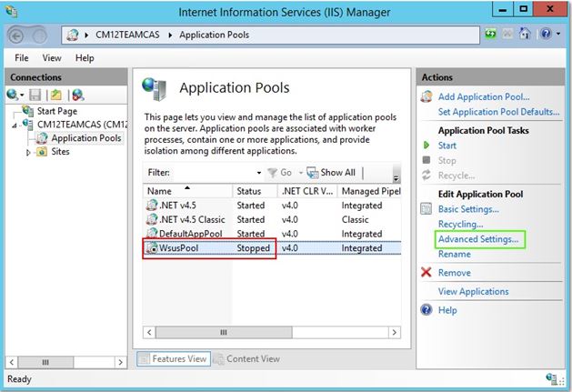572x392 pixels.
Task: Open the View menu
Action: [x=52, y=58]
